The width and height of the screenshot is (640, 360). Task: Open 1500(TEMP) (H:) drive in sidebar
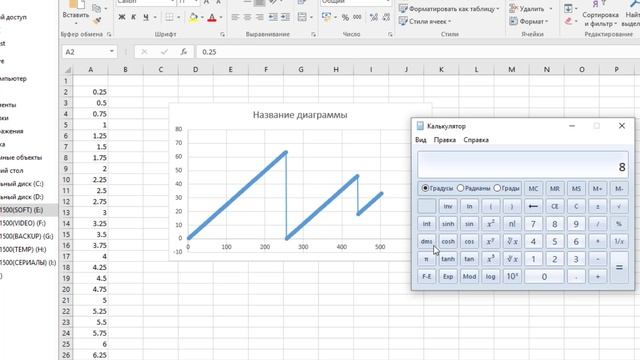point(23,249)
